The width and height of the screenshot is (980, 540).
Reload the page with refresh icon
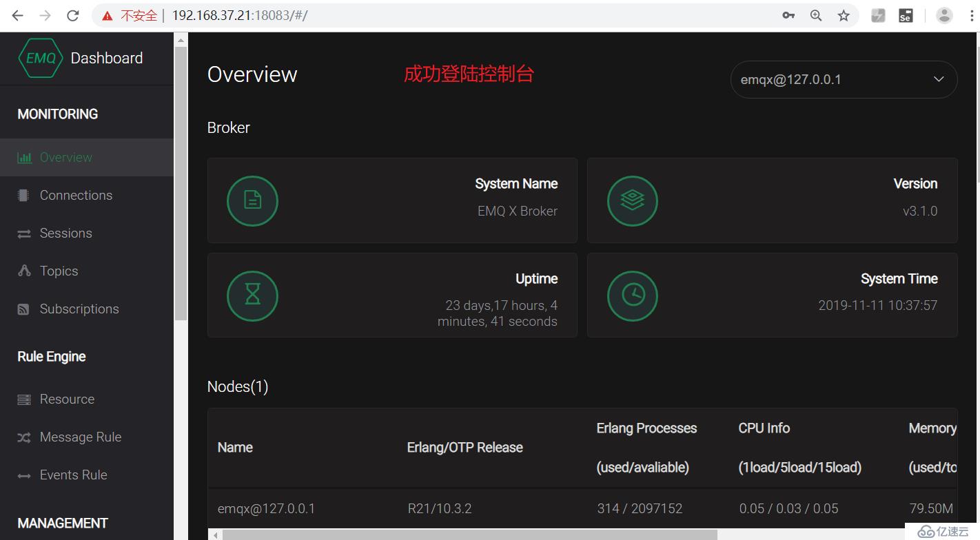[72, 15]
